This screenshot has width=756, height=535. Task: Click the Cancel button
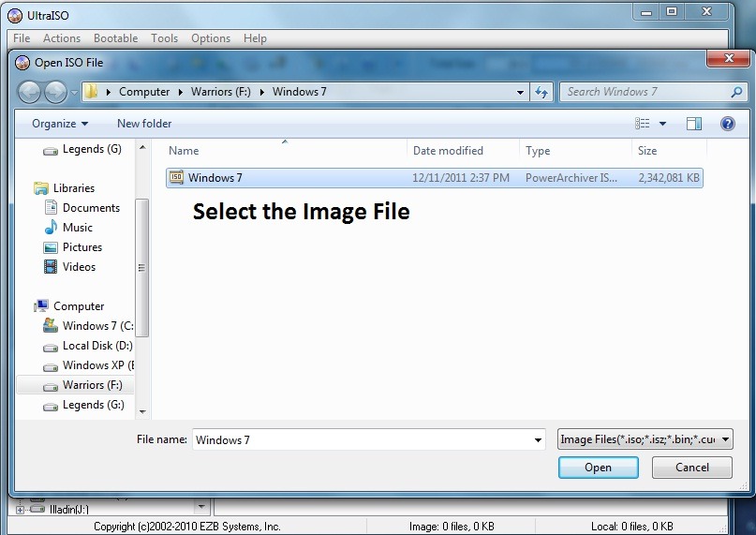pyautogui.click(x=692, y=468)
